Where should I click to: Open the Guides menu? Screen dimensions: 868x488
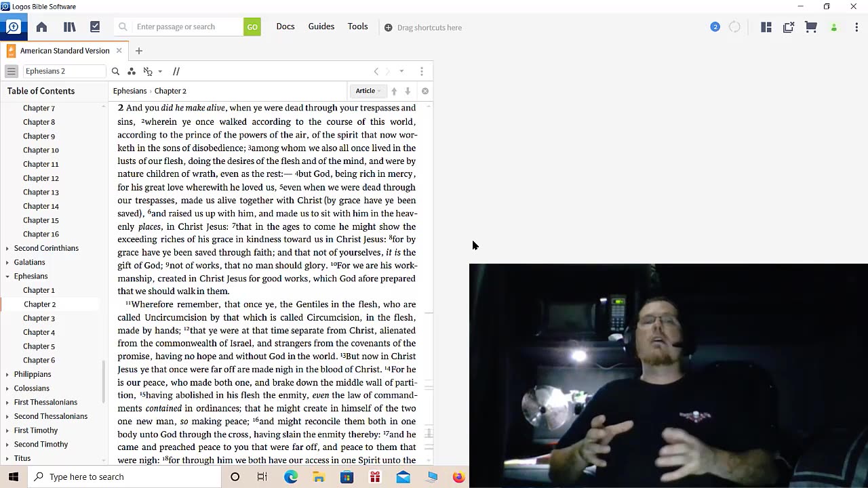point(321,26)
